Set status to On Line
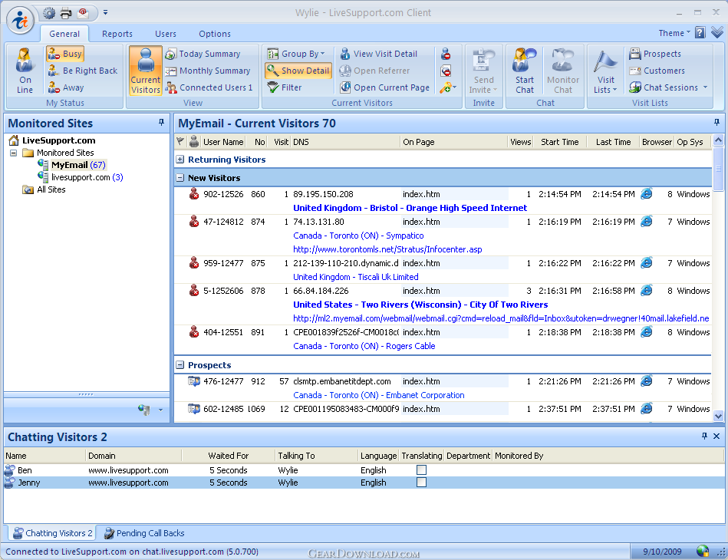This screenshot has height=560, width=728. (25, 71)
